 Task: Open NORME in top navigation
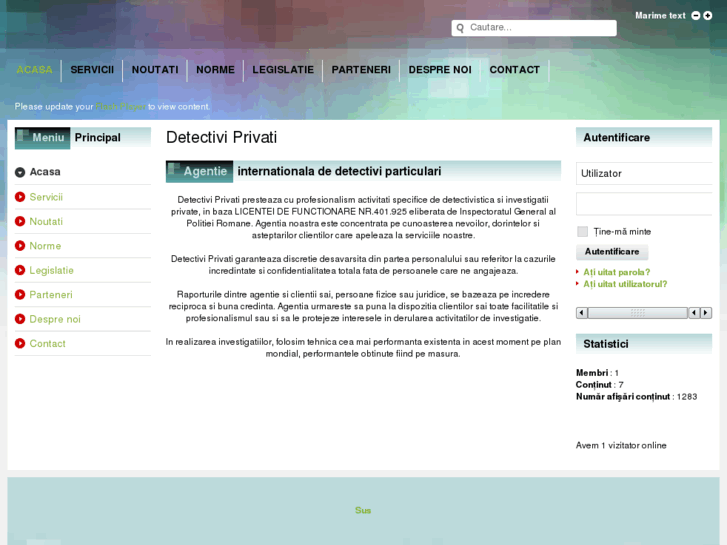coord(215,70)
